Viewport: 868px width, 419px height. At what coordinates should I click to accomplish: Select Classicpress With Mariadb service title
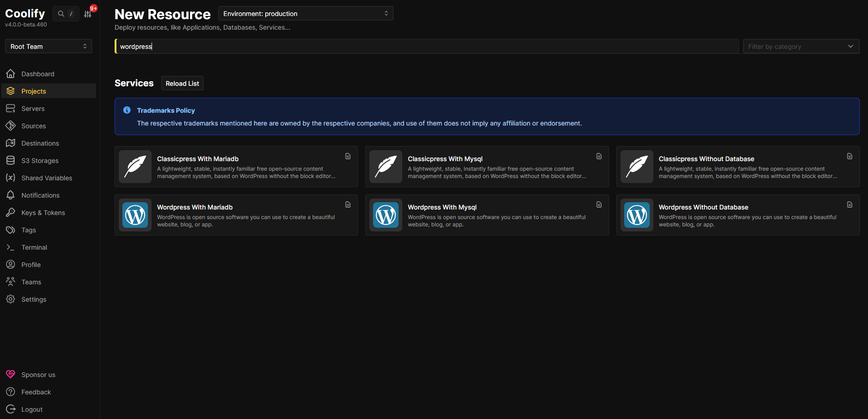[198, 159]
